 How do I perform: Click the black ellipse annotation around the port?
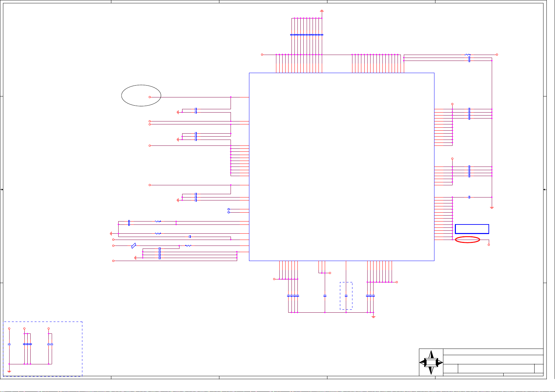(x=141, y=95)
